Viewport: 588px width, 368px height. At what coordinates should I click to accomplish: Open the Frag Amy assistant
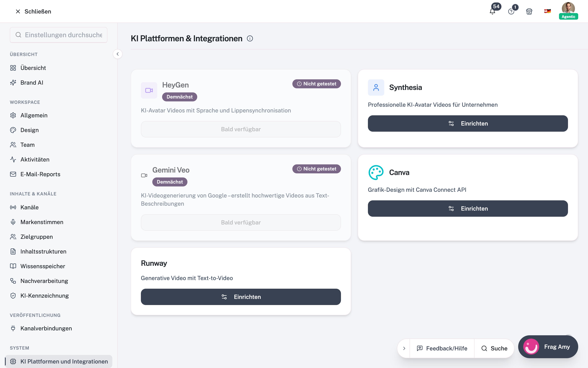tap(548, 347)
